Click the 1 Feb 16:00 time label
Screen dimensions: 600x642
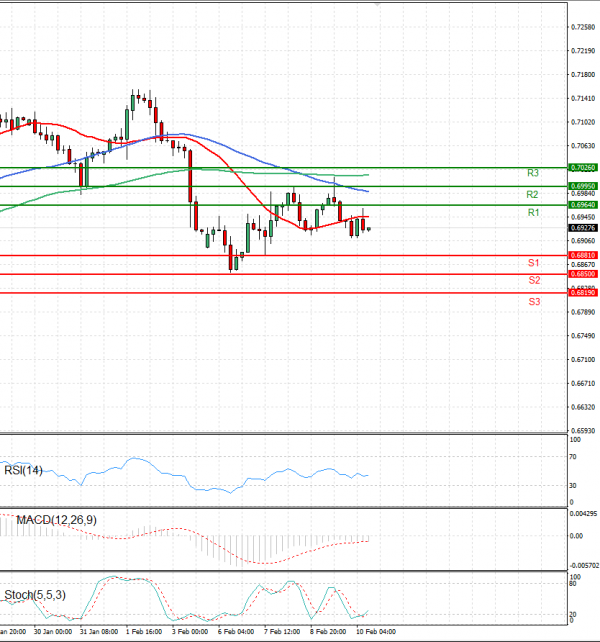coord(144,632)
